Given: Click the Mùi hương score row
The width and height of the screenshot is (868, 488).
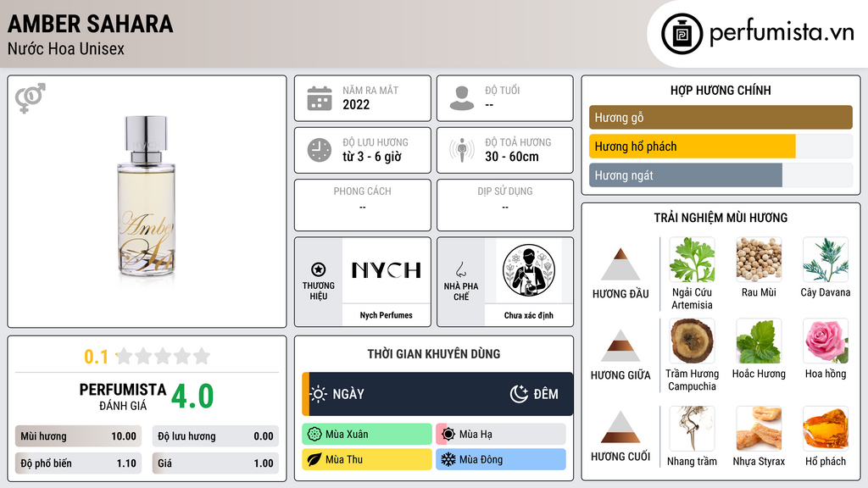Looking at the screenshot, I should click(x=78, y=436).
